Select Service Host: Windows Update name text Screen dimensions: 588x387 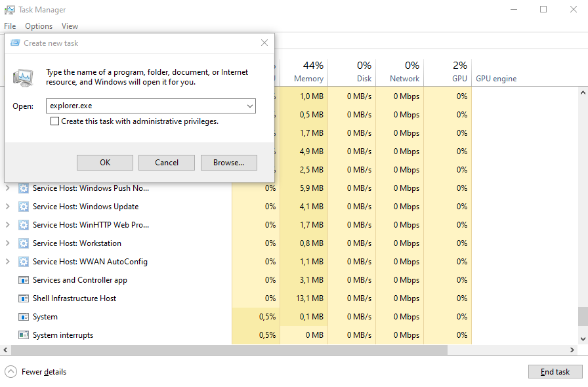pyautogui.click(x=85, y=207)
